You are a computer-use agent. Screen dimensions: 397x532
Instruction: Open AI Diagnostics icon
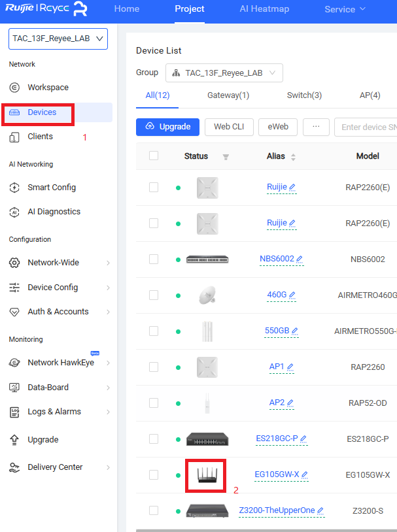(14, 212)
